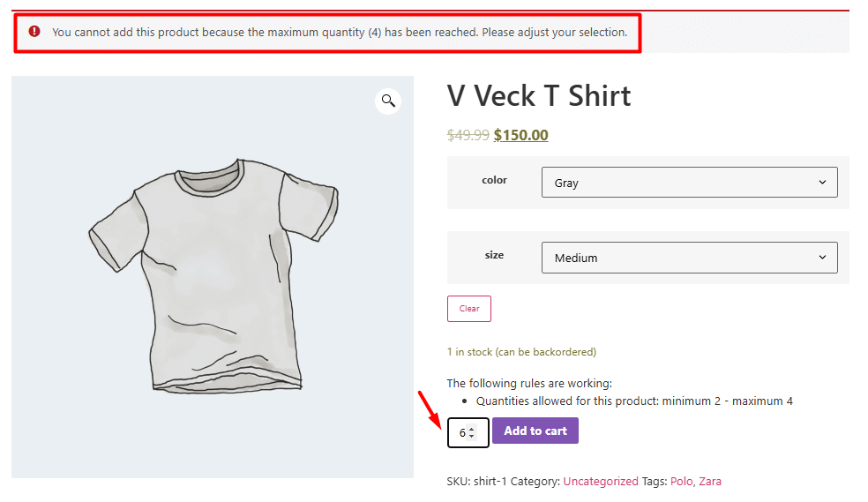
Task: Decrease quantity using the down arrow
Action: [x=472, y=436]
